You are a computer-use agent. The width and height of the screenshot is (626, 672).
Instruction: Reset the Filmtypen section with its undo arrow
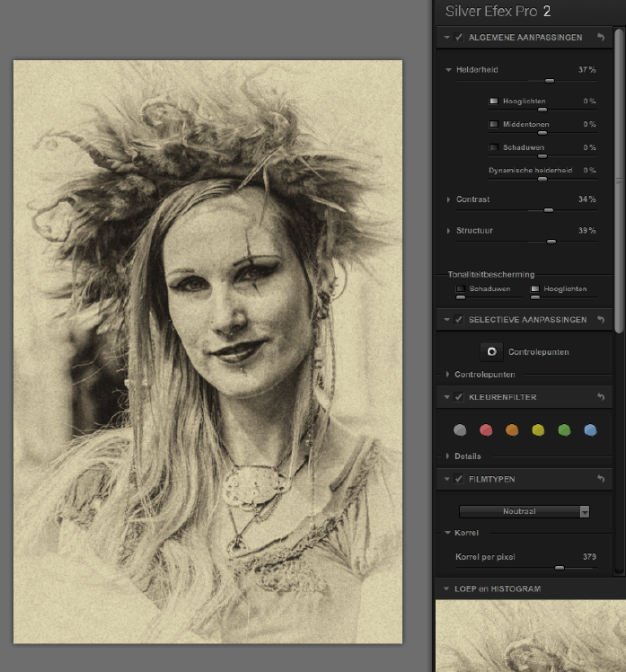[601, 479]
